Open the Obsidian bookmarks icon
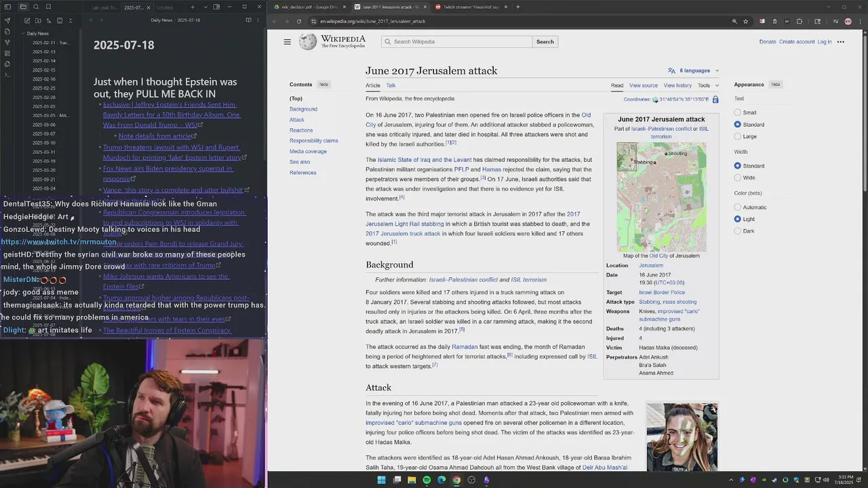The image size is (868, 488). click(x=50, y=7)
